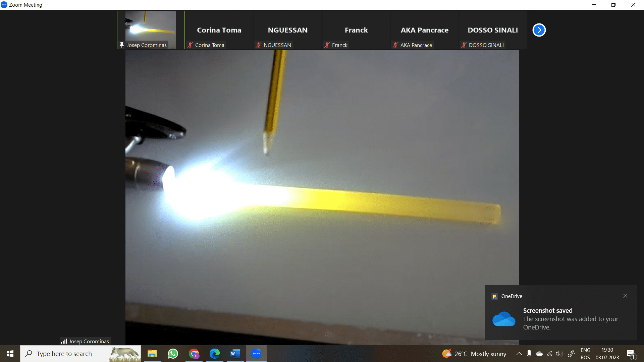Close the OneDrive notification
This screenshot has height=362, width=644.
pos(625,296)
